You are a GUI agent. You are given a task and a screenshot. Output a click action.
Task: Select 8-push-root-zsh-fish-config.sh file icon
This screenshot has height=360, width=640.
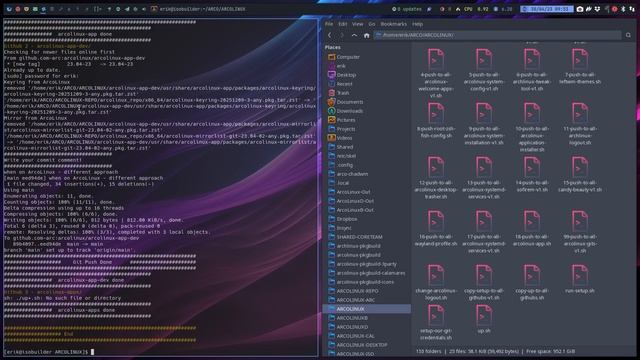coord(436,113)
